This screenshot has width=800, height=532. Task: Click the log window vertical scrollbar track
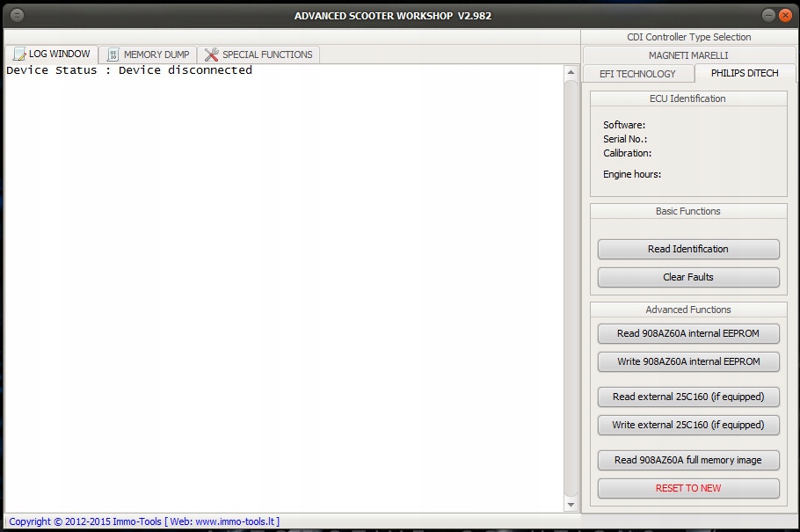point(571,288)
